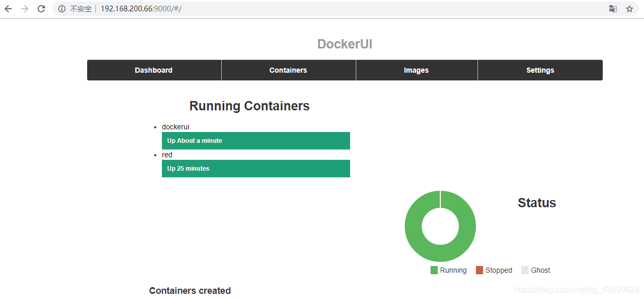Select the red container name

167,155
